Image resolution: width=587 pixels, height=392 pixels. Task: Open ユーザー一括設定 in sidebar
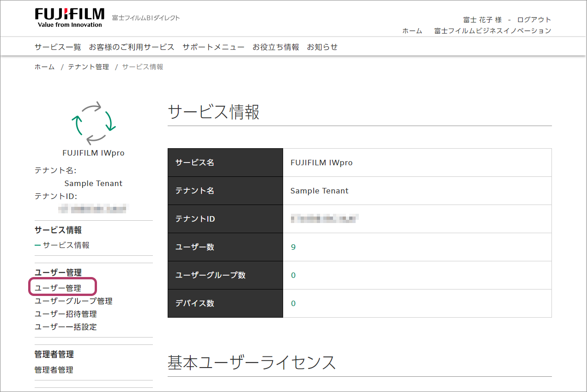(x=66, y=327)
